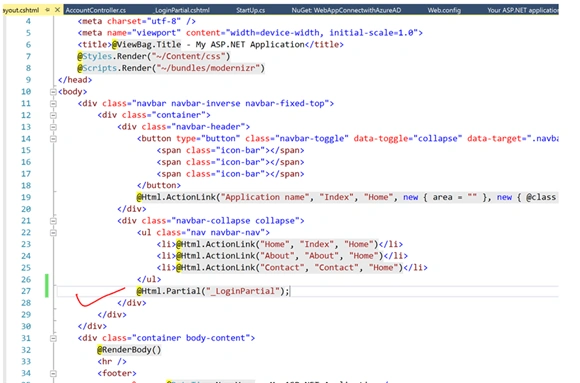The image size is (580, 383).
Task: Click the </ul> closing tag on line 26
Action: click(149, 279)
